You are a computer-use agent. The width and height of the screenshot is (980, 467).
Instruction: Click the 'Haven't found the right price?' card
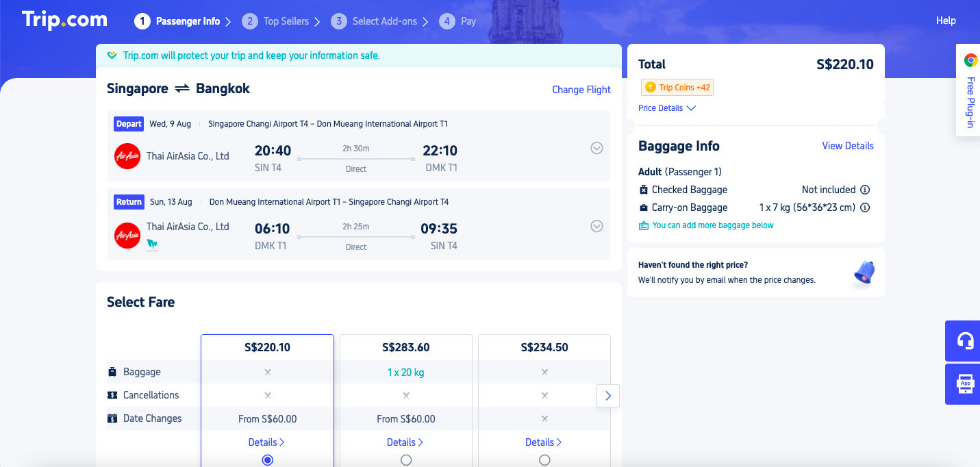pos(756,273)
